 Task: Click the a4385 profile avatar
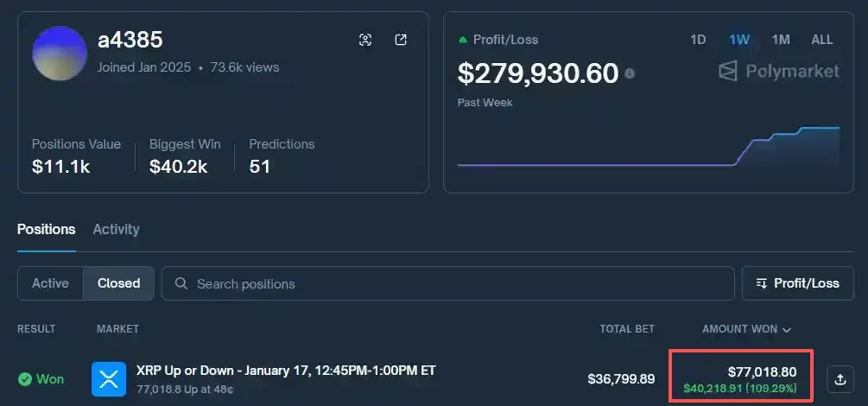(60, 54)
